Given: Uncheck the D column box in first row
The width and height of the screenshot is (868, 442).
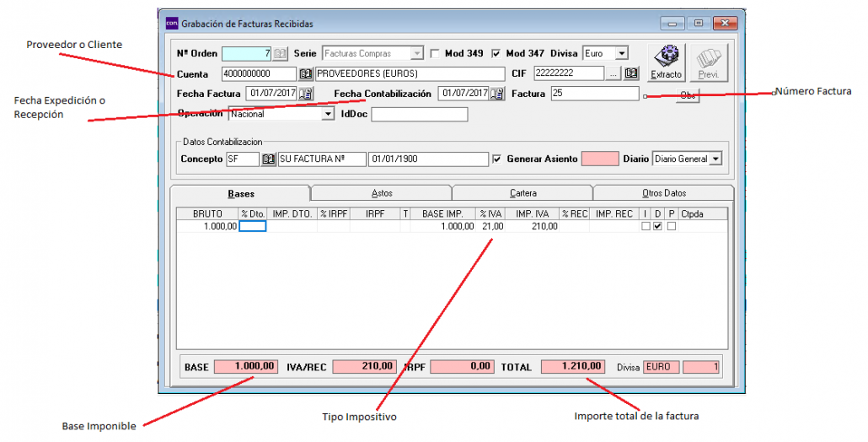Looking at the screenshot, I should coord(657,226).
